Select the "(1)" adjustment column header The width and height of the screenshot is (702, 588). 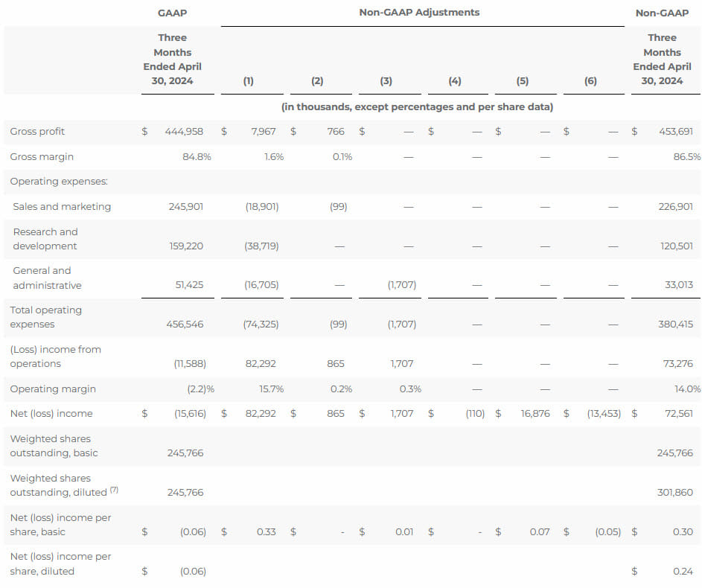249,81
